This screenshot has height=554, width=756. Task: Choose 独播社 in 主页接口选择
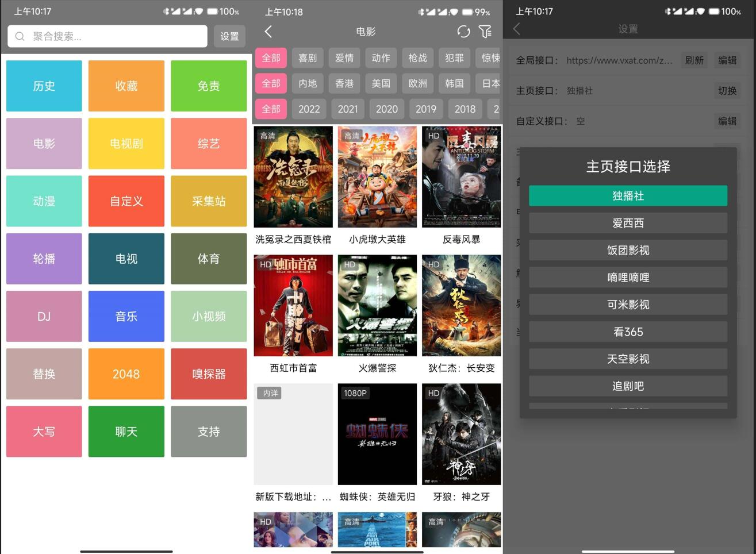click(x=628, y=196)
